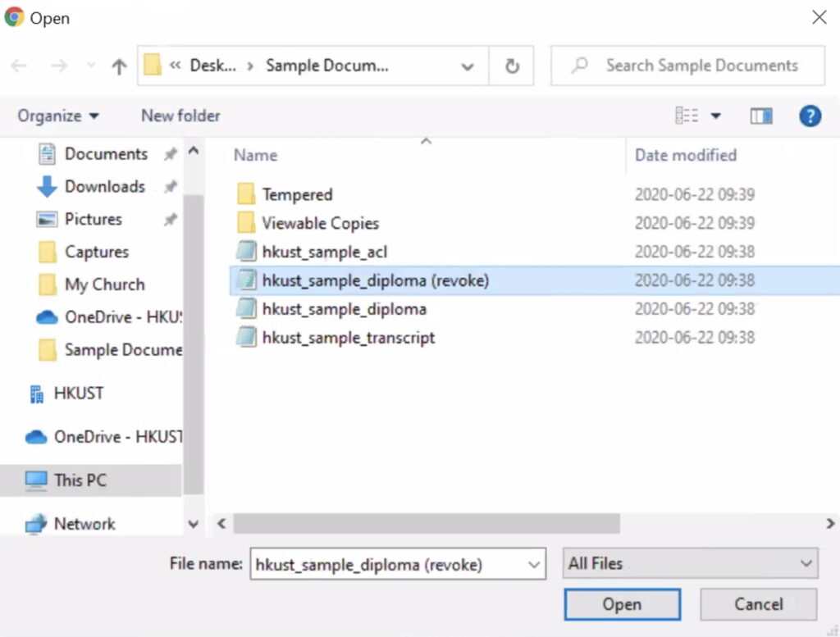
Task: Open Downloads from quick access
Action: [104, 187]
